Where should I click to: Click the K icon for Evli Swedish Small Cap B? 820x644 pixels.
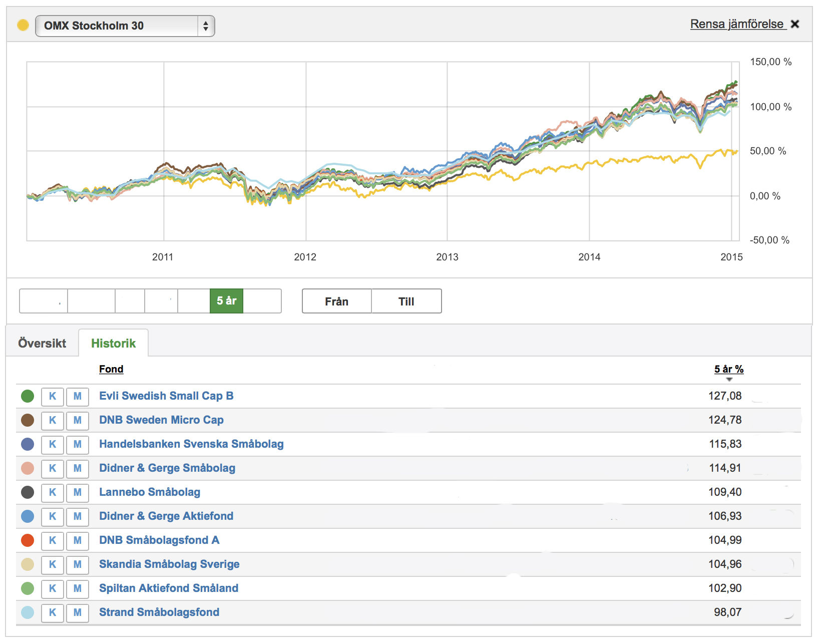[53, 396]
